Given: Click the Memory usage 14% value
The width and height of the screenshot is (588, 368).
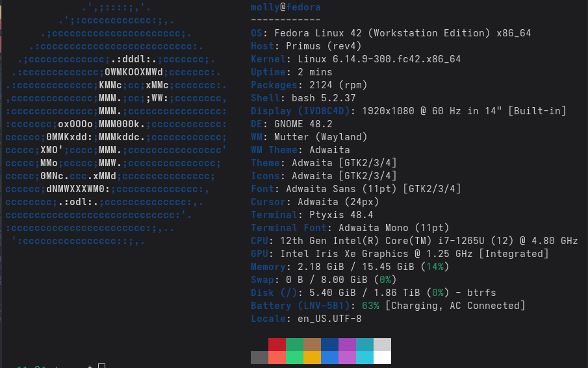Looking at the screenshot, I should pyautogui.click(x=435, y=267).
